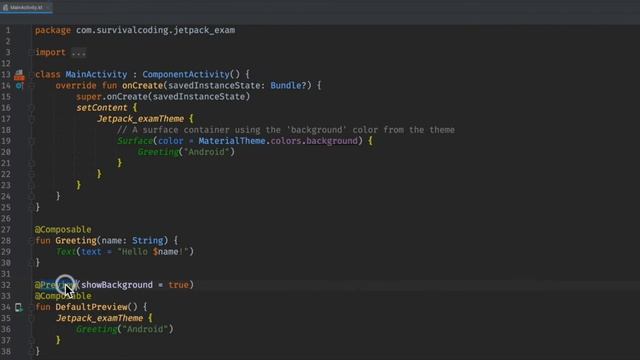Click "Jetpack_examTheme" on line 17
This screenshot has height=360, width=640.
(140, 119)
